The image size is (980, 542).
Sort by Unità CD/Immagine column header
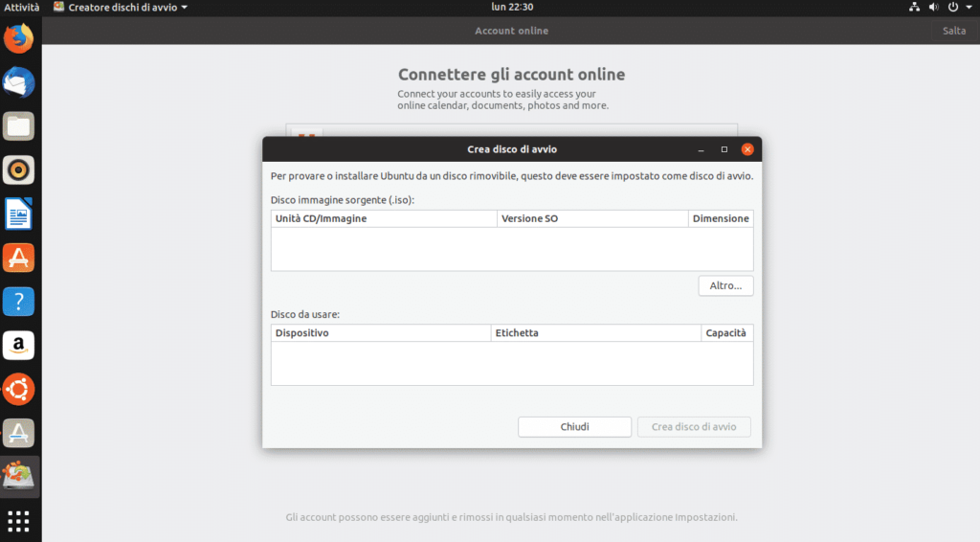pos(384,218)
